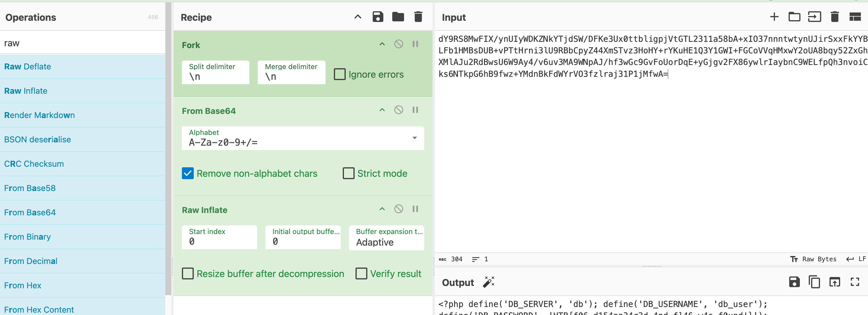
Task: Enable Strict mode
Action: click(x=348, y=173)
